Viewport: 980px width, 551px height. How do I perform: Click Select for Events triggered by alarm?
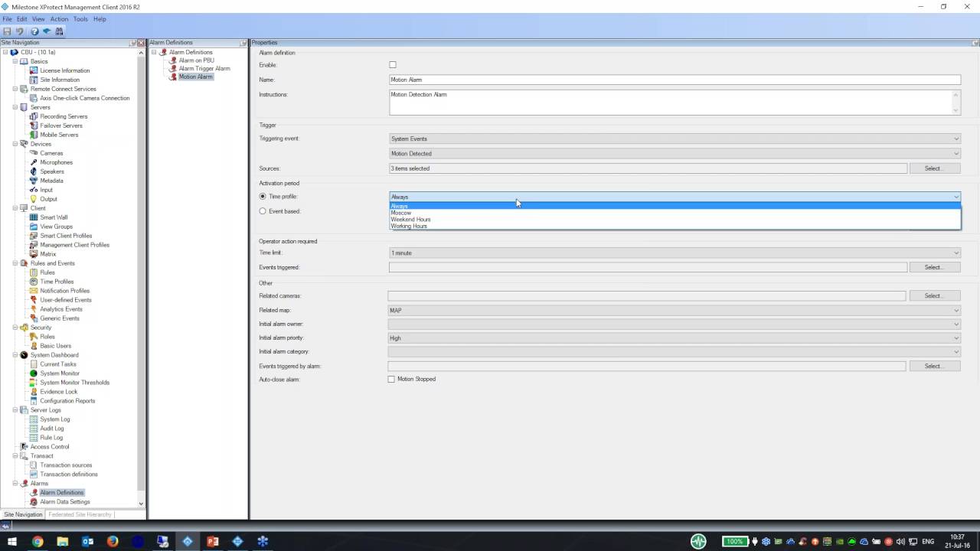[x=934, y=367]
